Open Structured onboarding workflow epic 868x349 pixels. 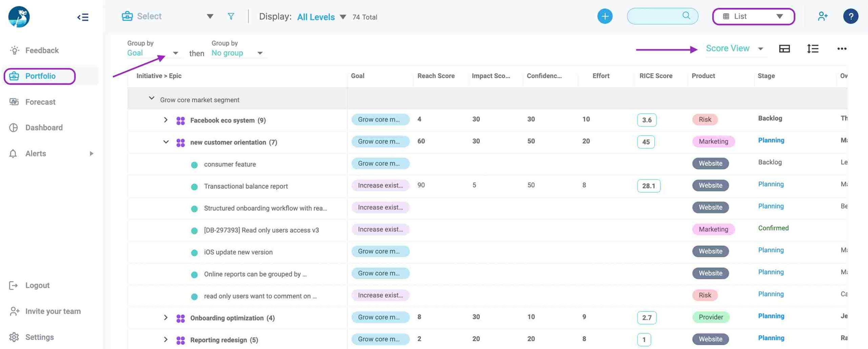265,208
